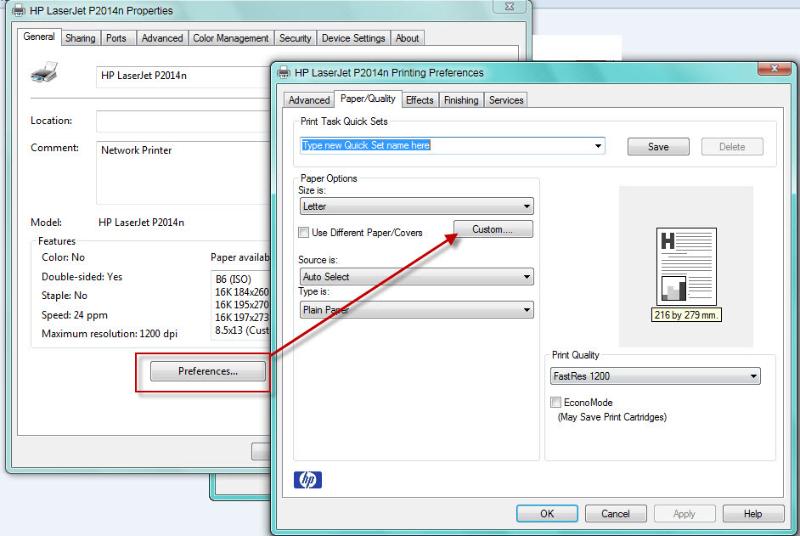The width and height of the screenshot is (800, 536).
Task: Click the Double-sided: Yes text
Action: click(82, 277)
